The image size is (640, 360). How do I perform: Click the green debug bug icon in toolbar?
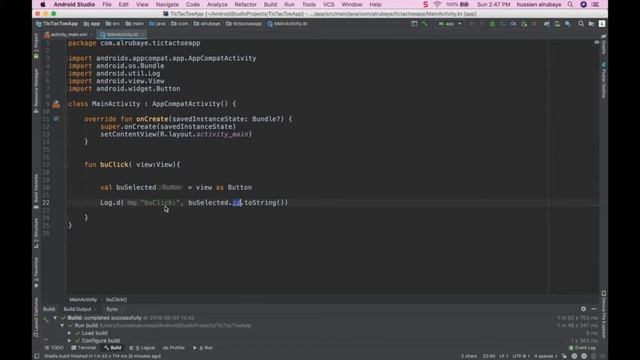pyautogui.click(x=492, y=24)
